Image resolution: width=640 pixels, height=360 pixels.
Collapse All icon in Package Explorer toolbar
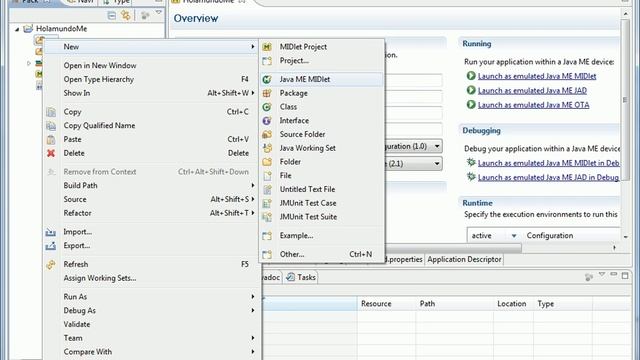coord(111,16)
